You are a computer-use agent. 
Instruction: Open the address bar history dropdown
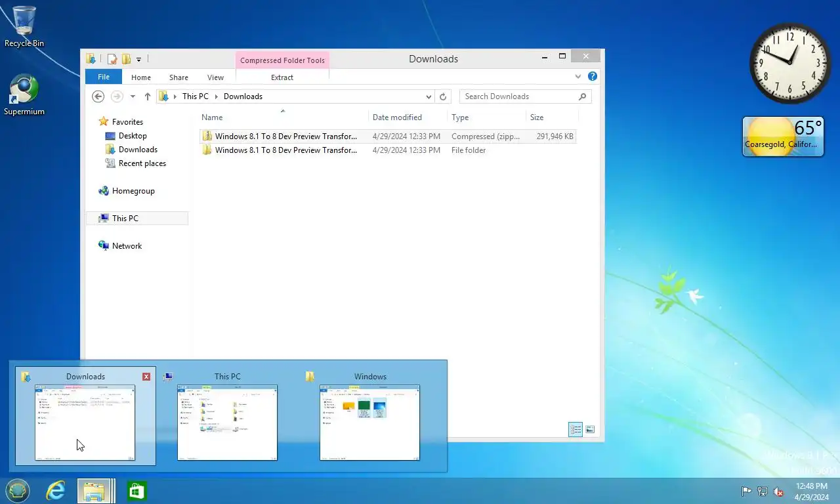click(429, 96)
